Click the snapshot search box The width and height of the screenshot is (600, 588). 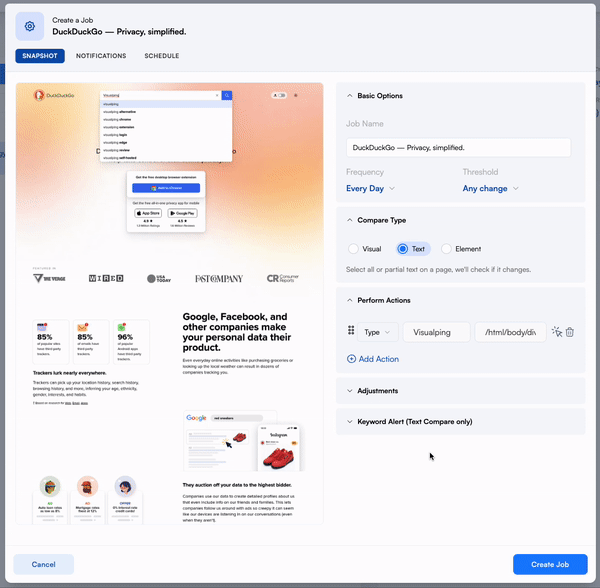point(160,95)
